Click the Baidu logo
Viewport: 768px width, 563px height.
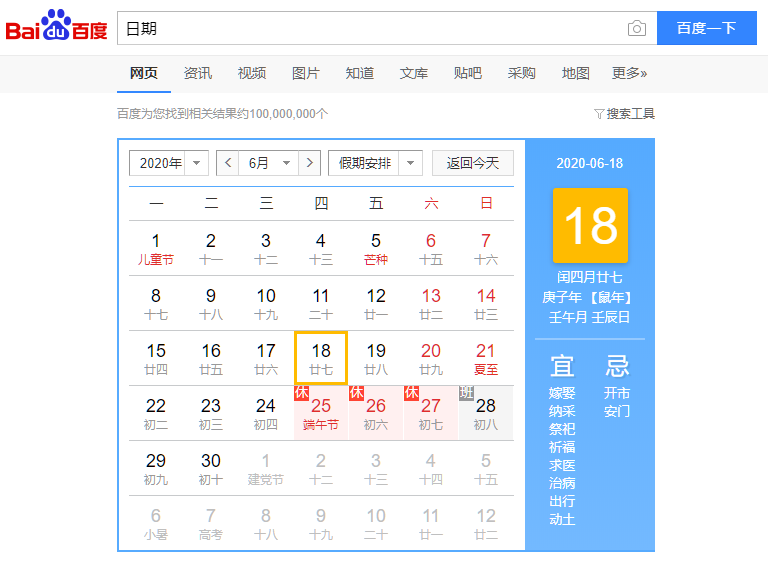56,25
